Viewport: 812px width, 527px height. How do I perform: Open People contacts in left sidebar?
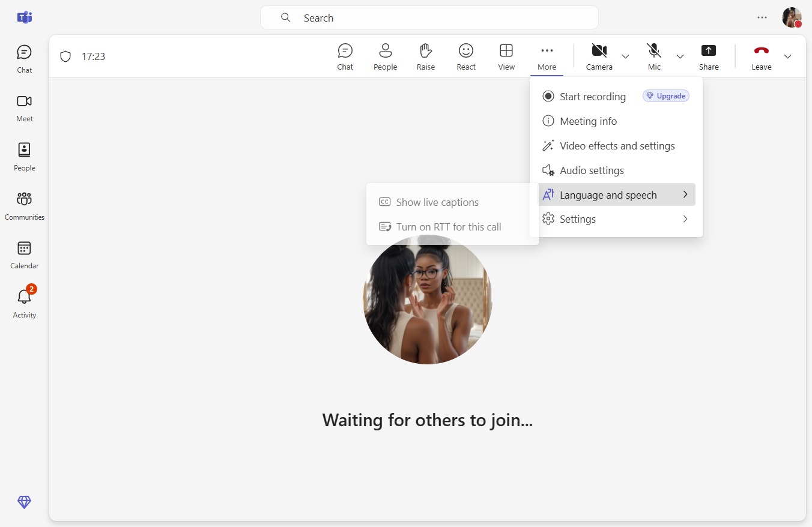25,157
